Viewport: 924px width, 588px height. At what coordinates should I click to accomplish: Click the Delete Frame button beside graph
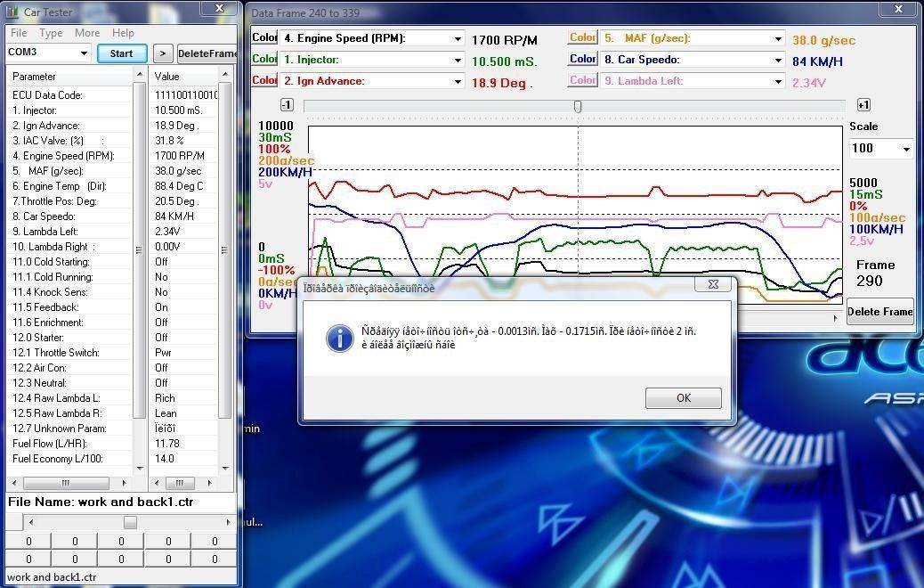pos(879,312)
